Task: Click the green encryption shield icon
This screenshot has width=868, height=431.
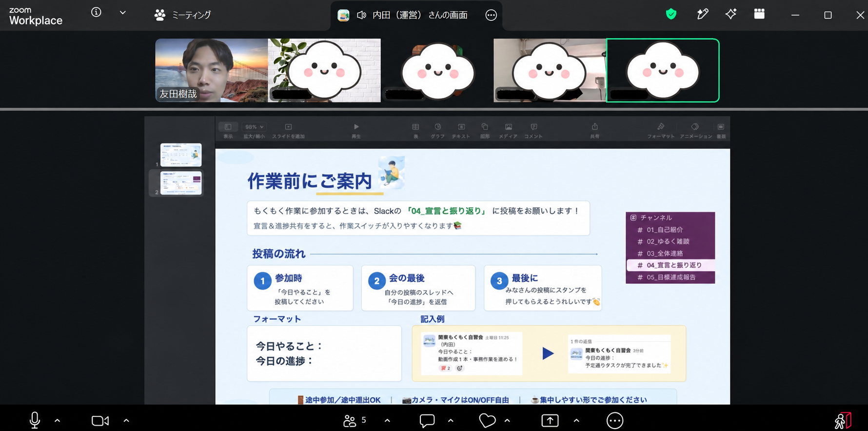Action: 671,14
